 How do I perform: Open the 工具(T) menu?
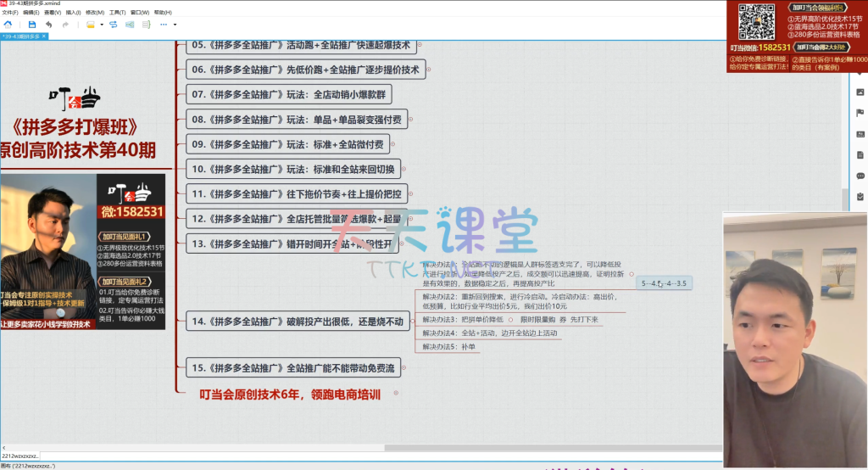coord(117,13)
